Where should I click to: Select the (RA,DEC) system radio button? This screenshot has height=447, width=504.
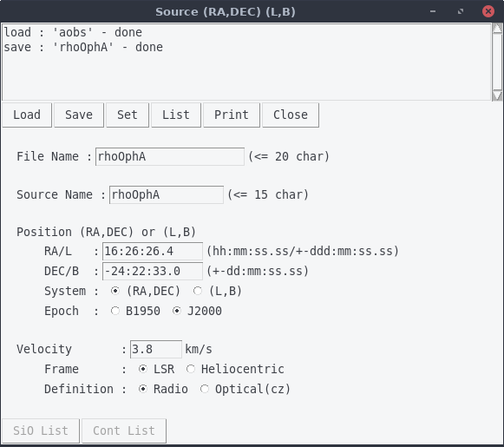tap(115, 291)
